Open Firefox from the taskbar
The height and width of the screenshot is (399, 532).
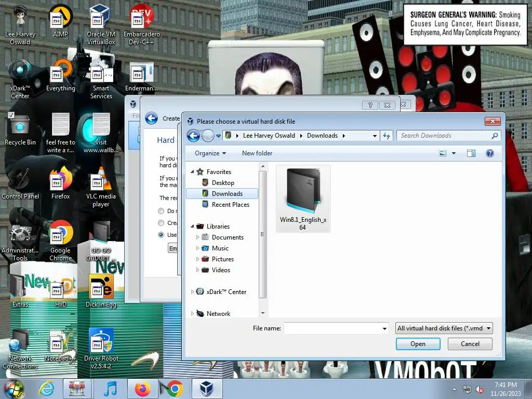pos(142,389)
